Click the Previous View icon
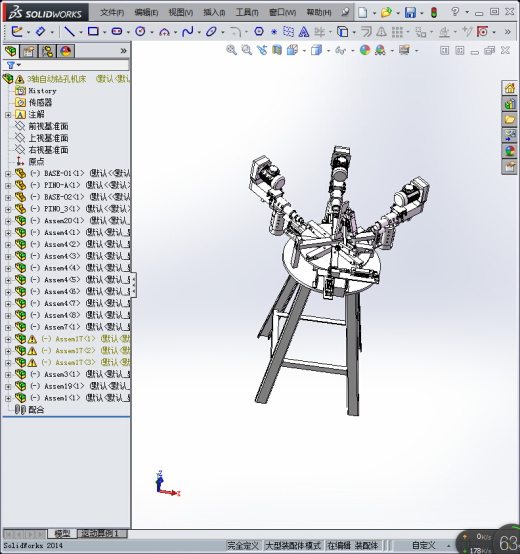The height and width of the screenshot is (554, 520). click(262, 50)
